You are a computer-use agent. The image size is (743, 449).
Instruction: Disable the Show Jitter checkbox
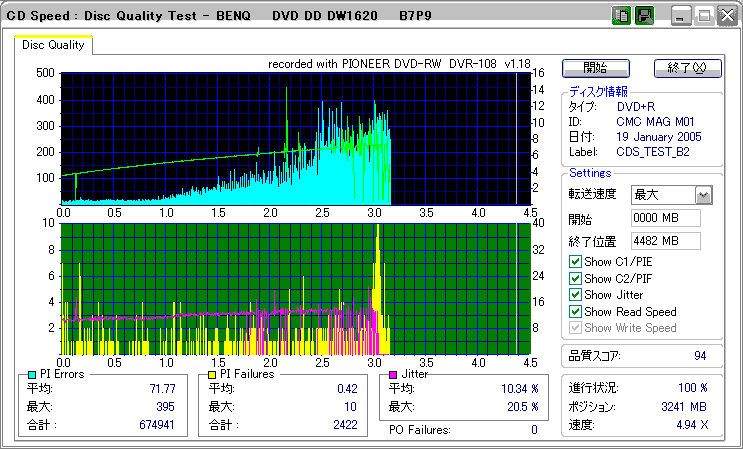point(575,295)
